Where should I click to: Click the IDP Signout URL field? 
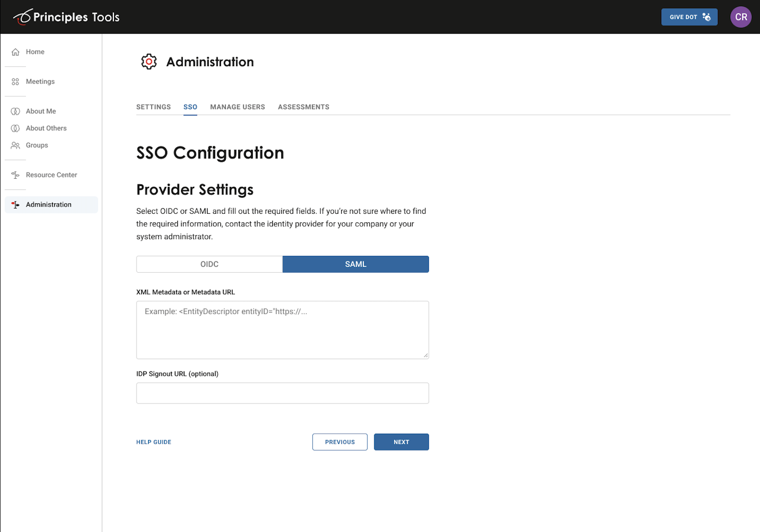coord(283,393)
